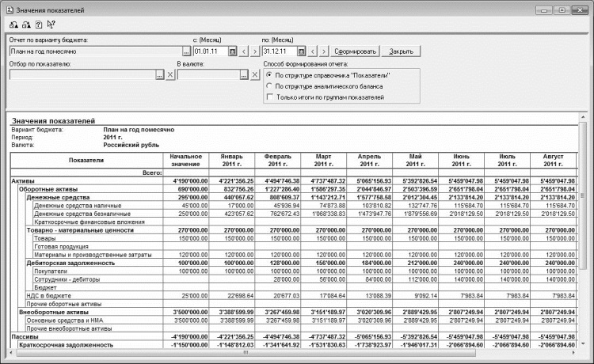Click the Закрыть button
This screenshot has height=364, width=594.
(401, 51)
